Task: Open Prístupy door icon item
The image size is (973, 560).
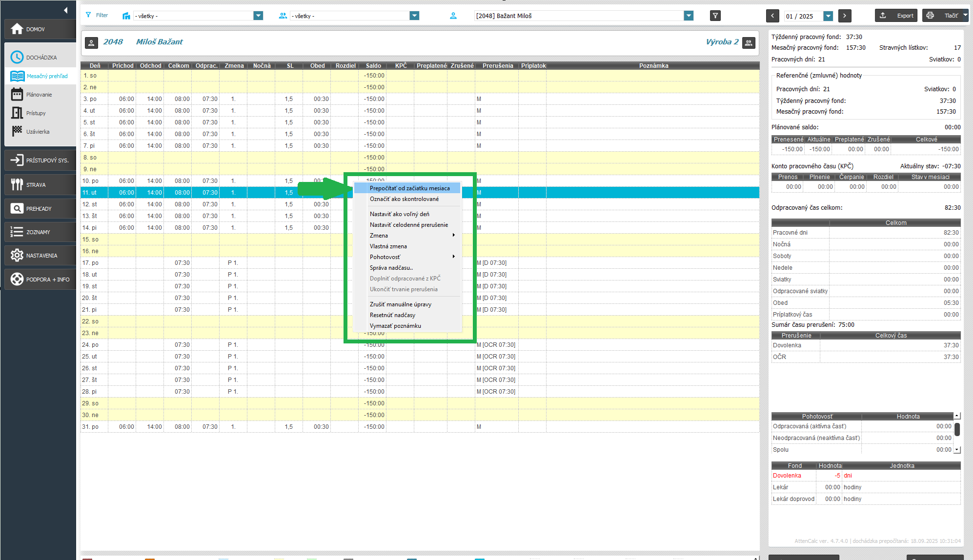Action: [x=17, y=113]
